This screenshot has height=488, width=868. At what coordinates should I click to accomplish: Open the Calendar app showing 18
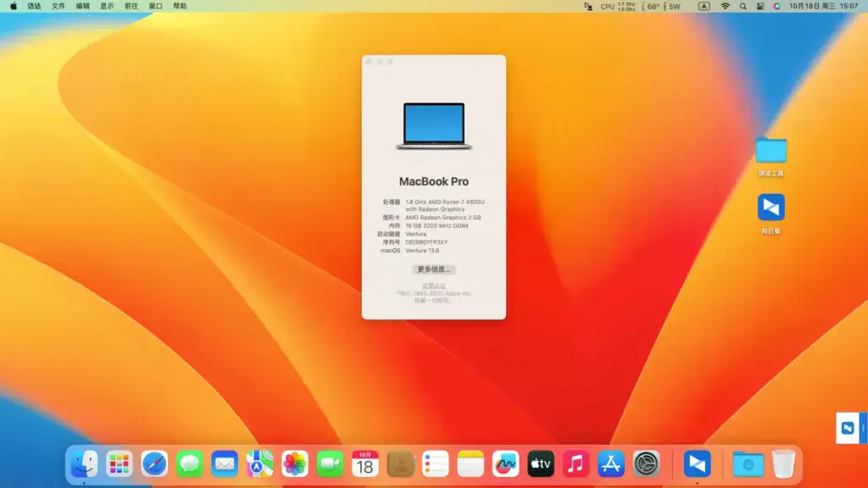[364, 463]
